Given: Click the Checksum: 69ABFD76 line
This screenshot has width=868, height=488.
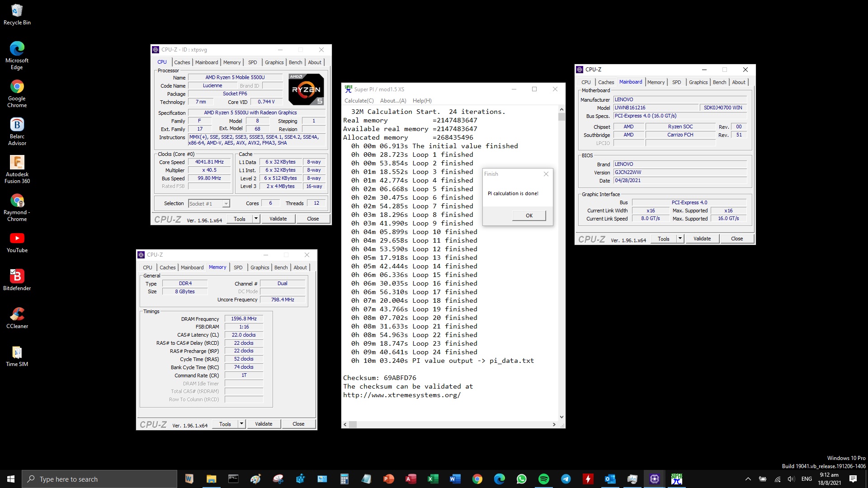Looking at the screenshot, I should tap(380, 378).
